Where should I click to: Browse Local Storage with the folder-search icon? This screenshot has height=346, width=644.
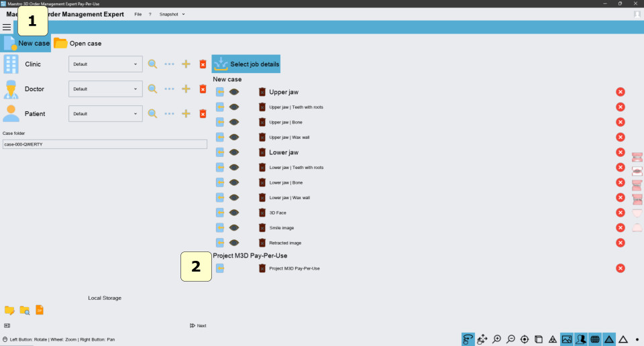pos(25,310)
